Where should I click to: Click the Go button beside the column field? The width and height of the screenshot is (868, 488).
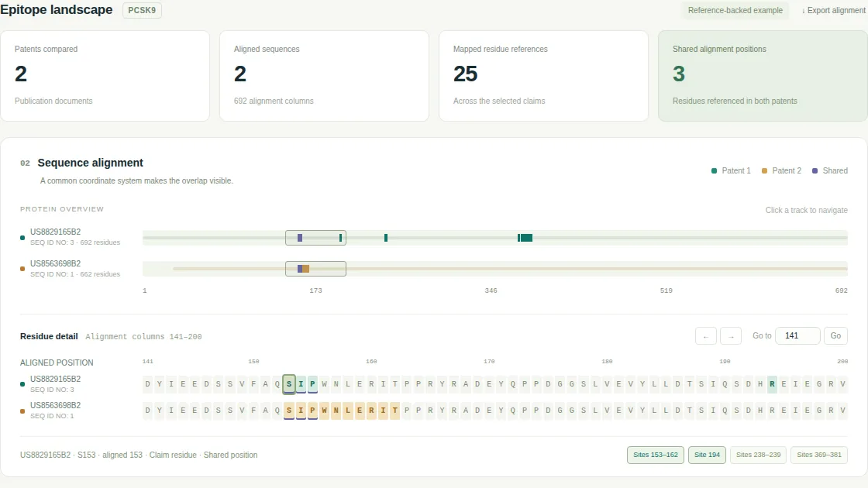point(835,336)
